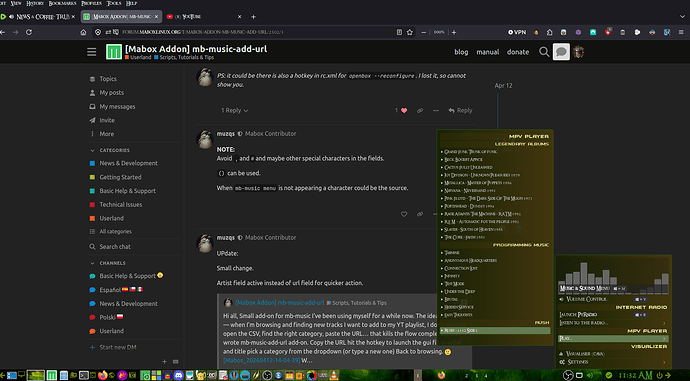Open the OBS tray icon
The width and height of the screenshot is (690, 381).
[x=568, y=375]
